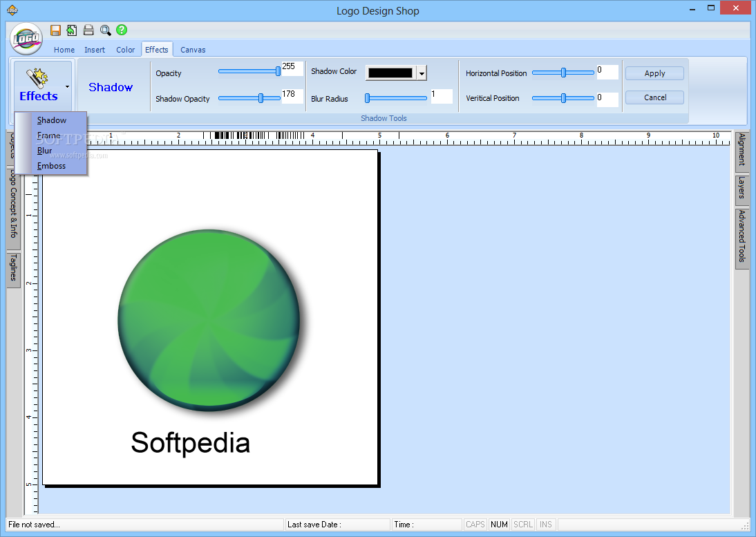Click the large blue Shadow heading
The image size is (756, 537).
tap(111, 87)
